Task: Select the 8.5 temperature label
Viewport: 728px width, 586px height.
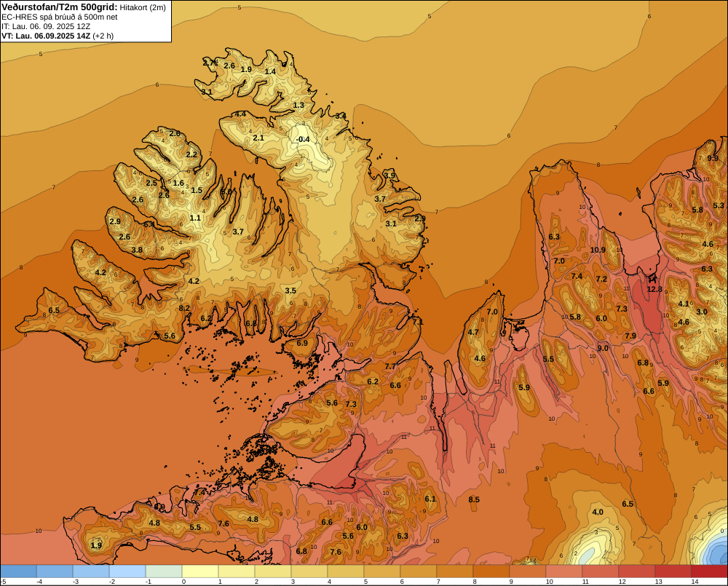Action: coord(474,499)
